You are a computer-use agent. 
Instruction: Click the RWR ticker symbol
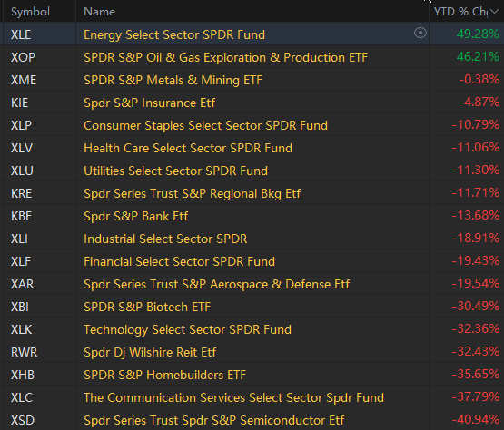click(25, 353)
